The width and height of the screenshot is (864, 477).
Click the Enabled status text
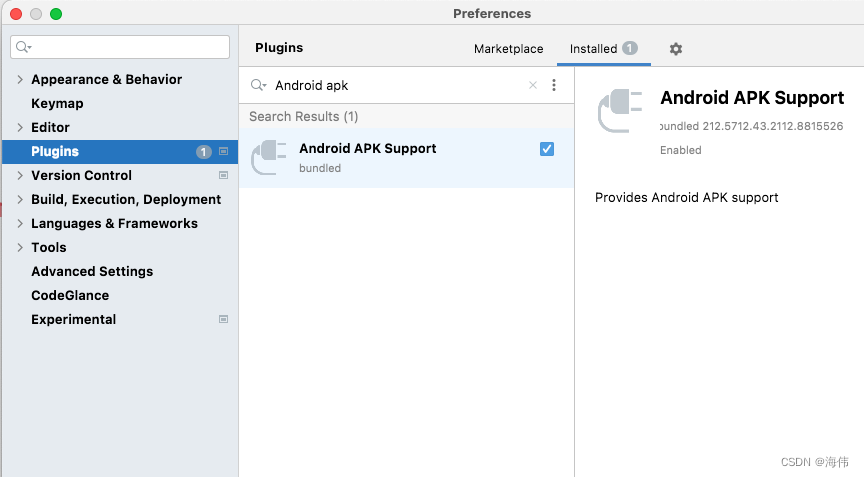pos(681,150)
